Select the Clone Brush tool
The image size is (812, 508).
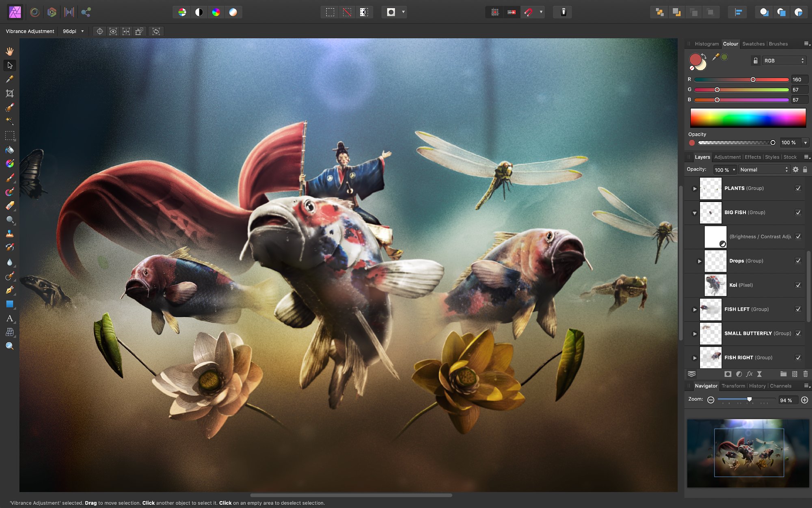pyautogui.click(x=10, y=234)
